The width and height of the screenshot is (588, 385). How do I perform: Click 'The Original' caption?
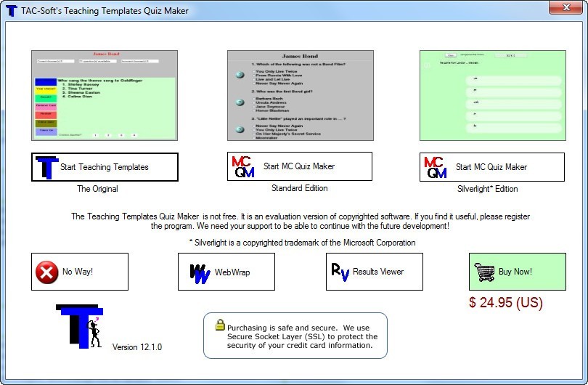click(97, 189)
